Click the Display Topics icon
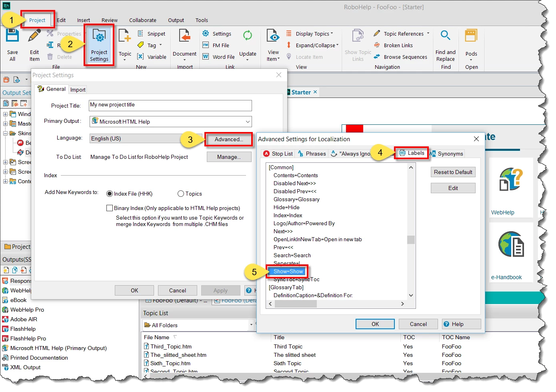Image resolution: width=556 pixels, height=392 pixels. (289, 34)
